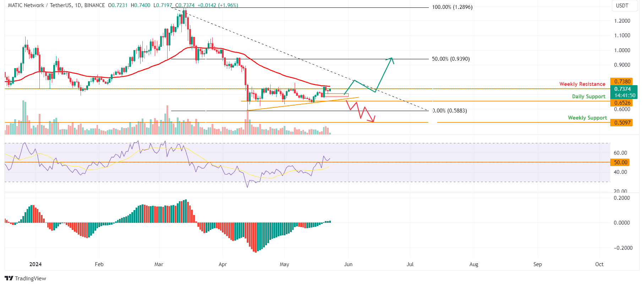Click the 0.00% (0.5883) Fibonacci label
644x286 pixels.
(x=449, y=111)
